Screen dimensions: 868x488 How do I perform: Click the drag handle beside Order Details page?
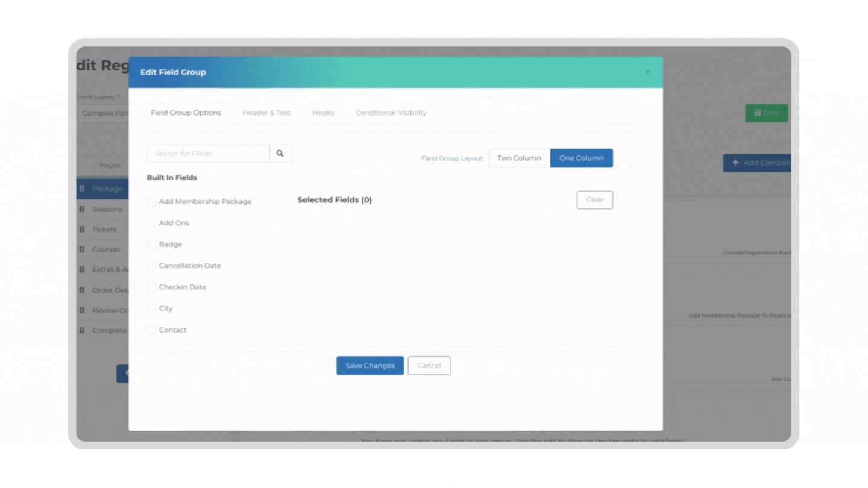click(x=82, y=290)
